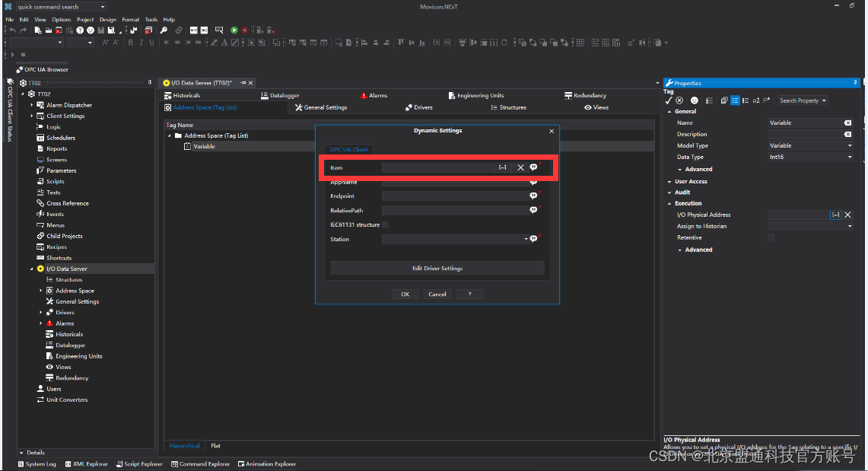This screenshot has height=471, width=868.
Task: Click the speech bubble icon beside Station dropdown
Action: (x=533, y=239)
